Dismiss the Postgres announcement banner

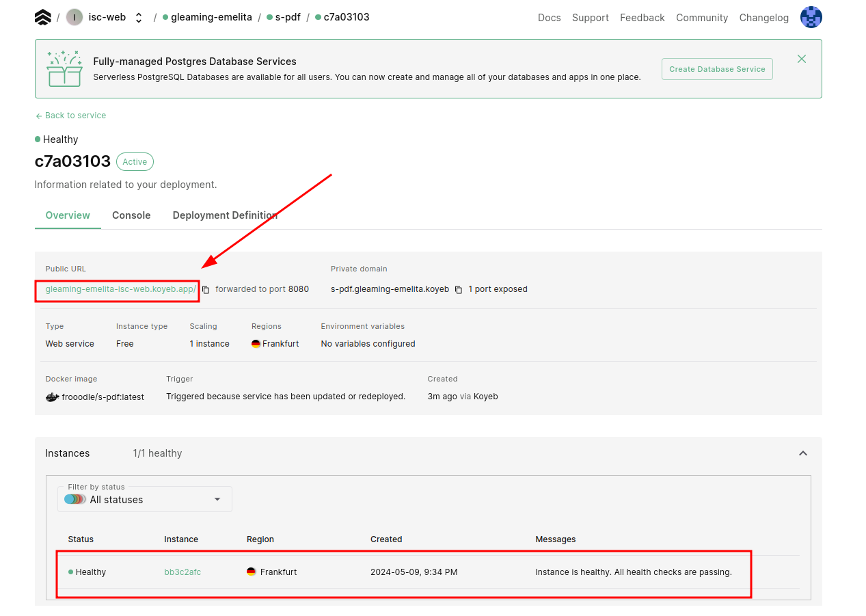click(x=802, y=59)
